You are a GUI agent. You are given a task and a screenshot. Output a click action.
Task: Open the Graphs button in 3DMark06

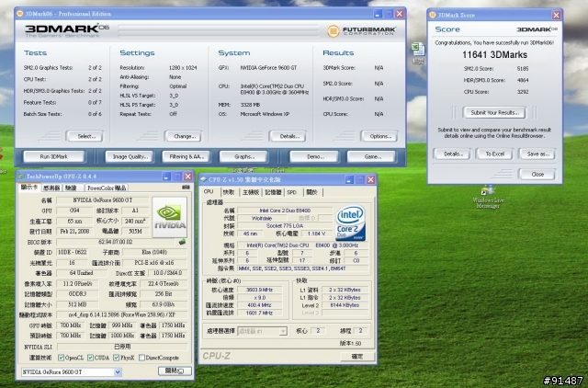tap(243, 156)
